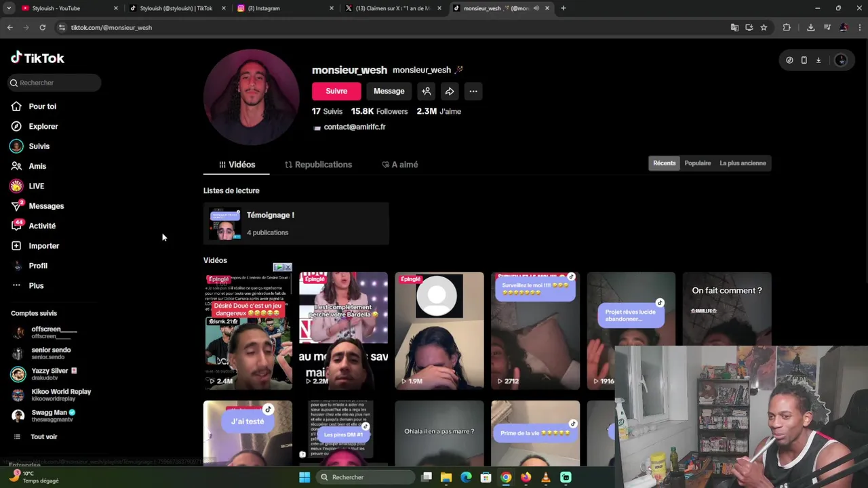Viewport: 868px width, 488px height.
Task: Click the 15.8K Followers count
Action: 379,111
